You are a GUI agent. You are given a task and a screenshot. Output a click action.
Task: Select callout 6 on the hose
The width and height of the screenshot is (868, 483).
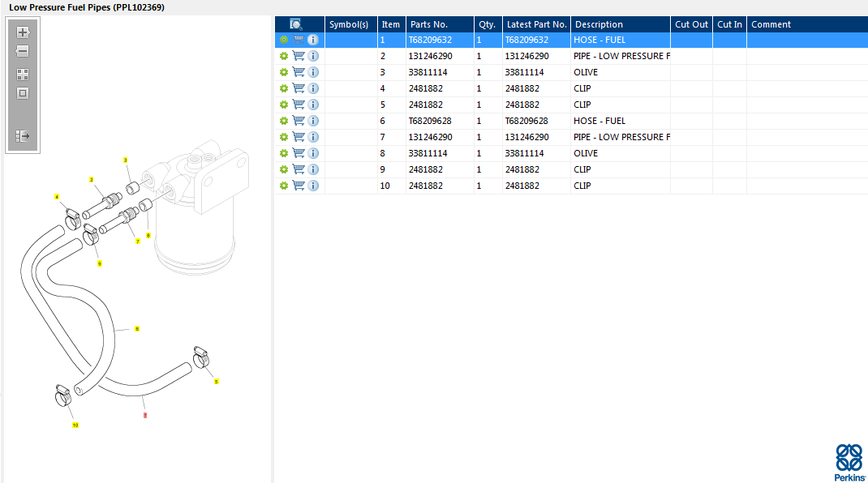[x=137, y=329]
